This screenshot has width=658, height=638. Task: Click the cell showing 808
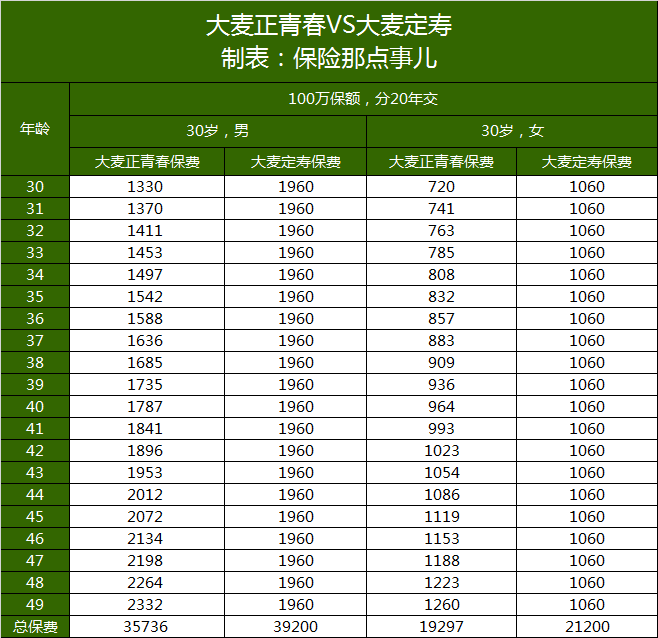441,275
